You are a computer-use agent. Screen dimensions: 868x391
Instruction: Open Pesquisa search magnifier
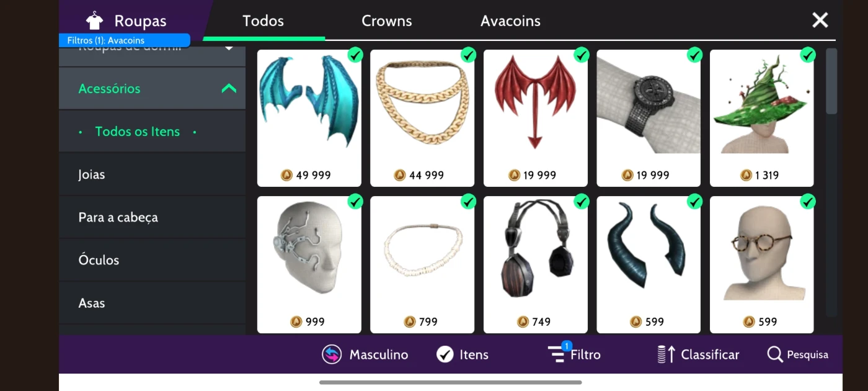(775, 354)
